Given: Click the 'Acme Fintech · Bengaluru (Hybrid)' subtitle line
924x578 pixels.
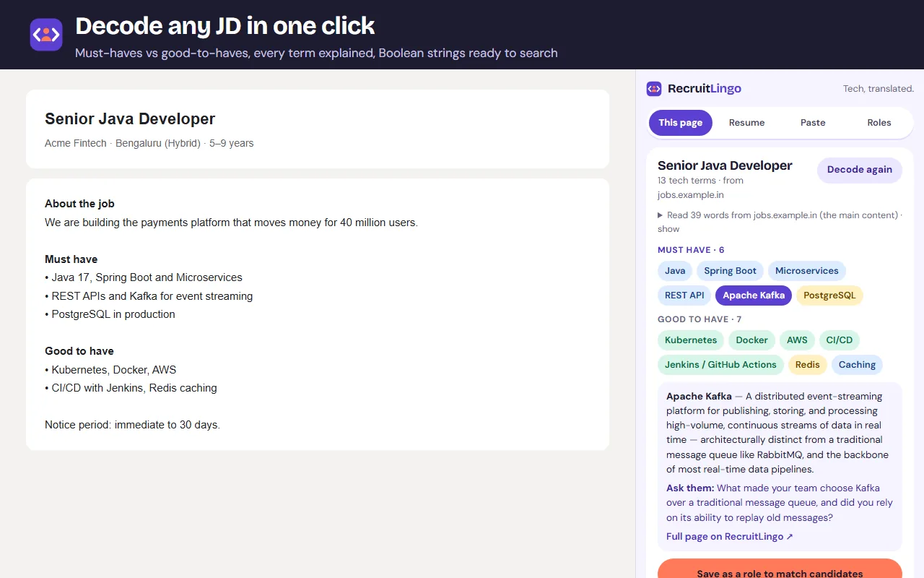Looking at the screenshot, I should click(149, 143).
